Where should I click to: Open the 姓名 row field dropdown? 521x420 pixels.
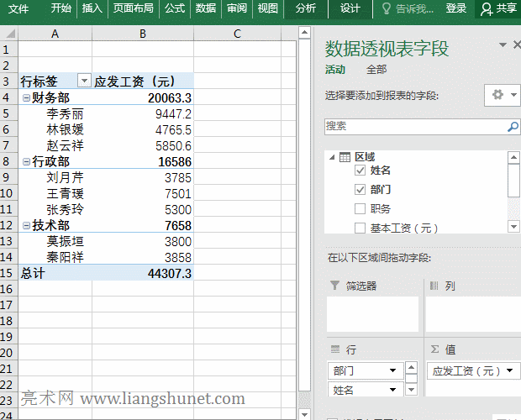tap(392, 390)
